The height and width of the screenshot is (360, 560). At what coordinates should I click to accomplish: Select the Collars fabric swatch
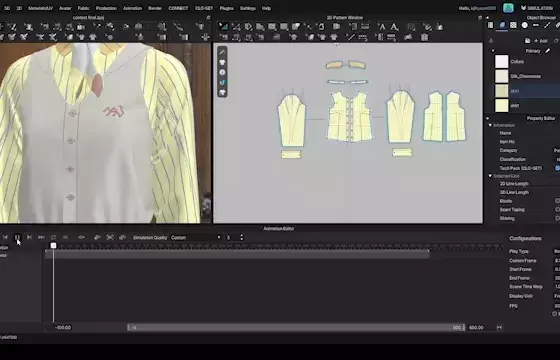[501, 61]
